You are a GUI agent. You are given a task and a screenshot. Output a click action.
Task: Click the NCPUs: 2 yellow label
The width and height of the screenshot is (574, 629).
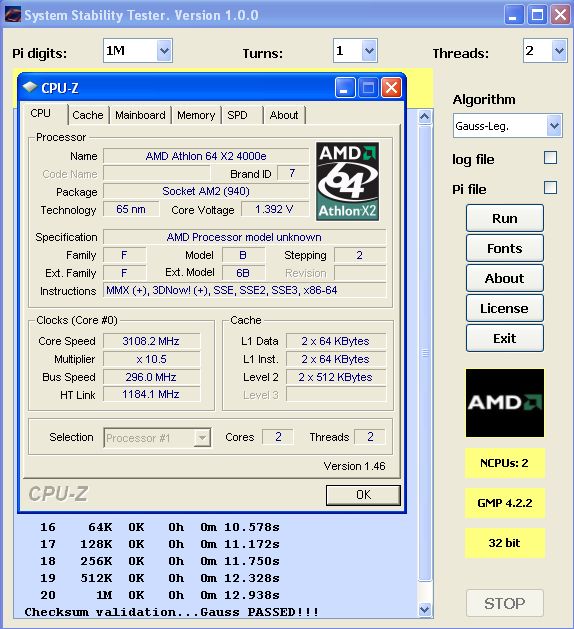click(x=505, y=463)
